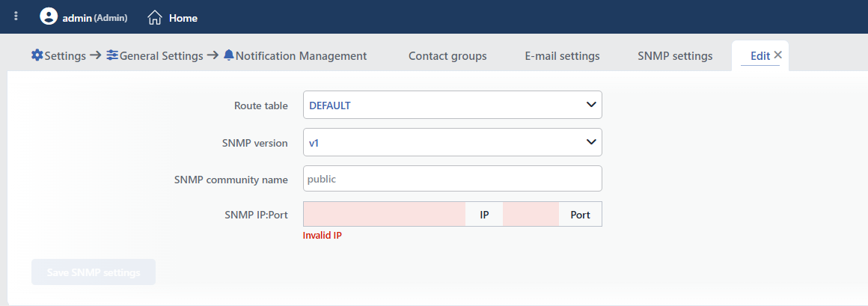Click the Settings gear icon
The image size is (868, 306).
tap(37, 55)
